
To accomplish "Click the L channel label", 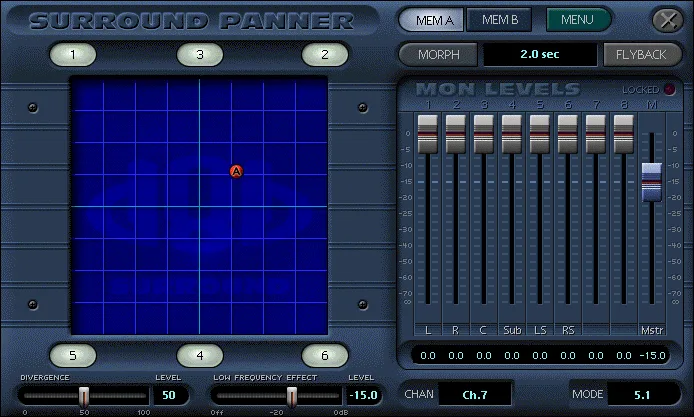I will (x=428, y=330).
